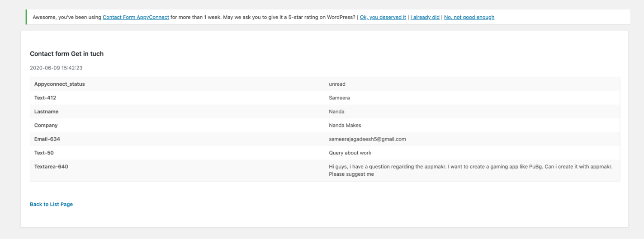
Task: Select the message text about appmakr
Action: 470,170
